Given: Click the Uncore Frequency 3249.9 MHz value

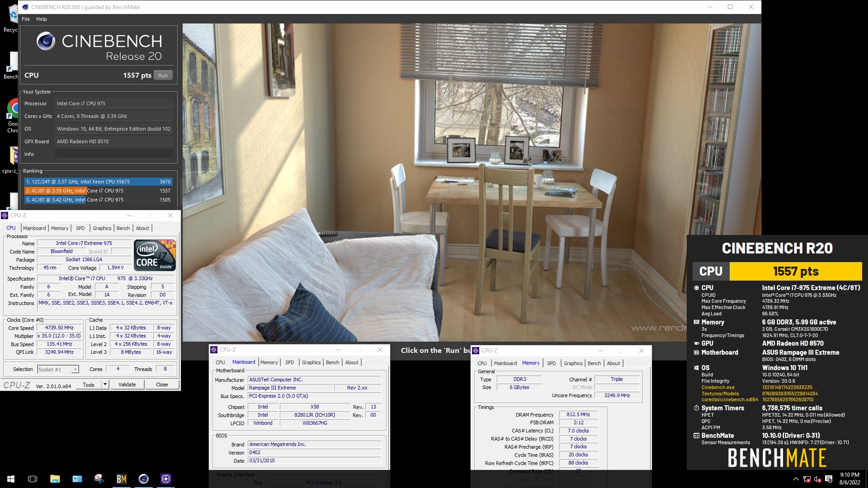Looking at the screenshot, I should coord(617,395).
